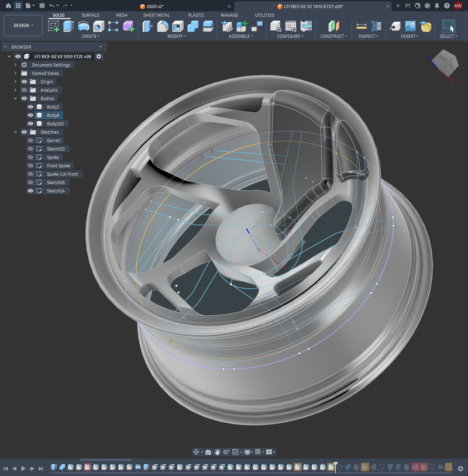Select the Rectangular Pattern tool
The width and height of the screenshot is (468, 476).
[113, 26]
